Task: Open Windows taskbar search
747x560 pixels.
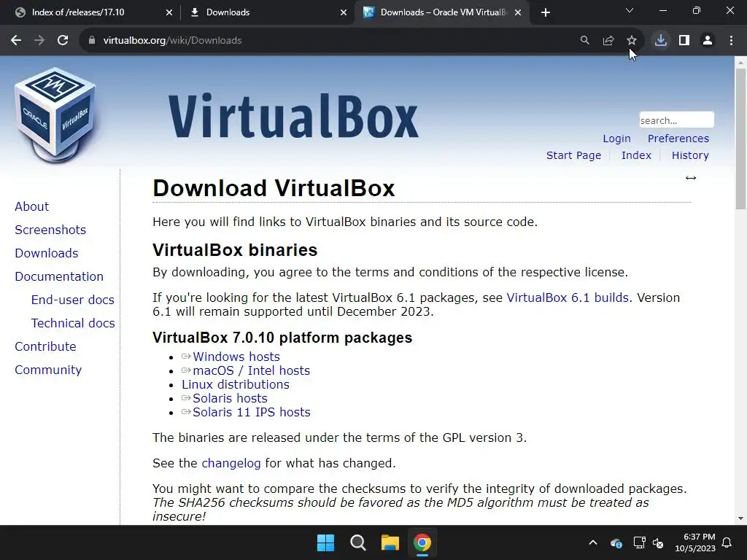Action: 357,542
